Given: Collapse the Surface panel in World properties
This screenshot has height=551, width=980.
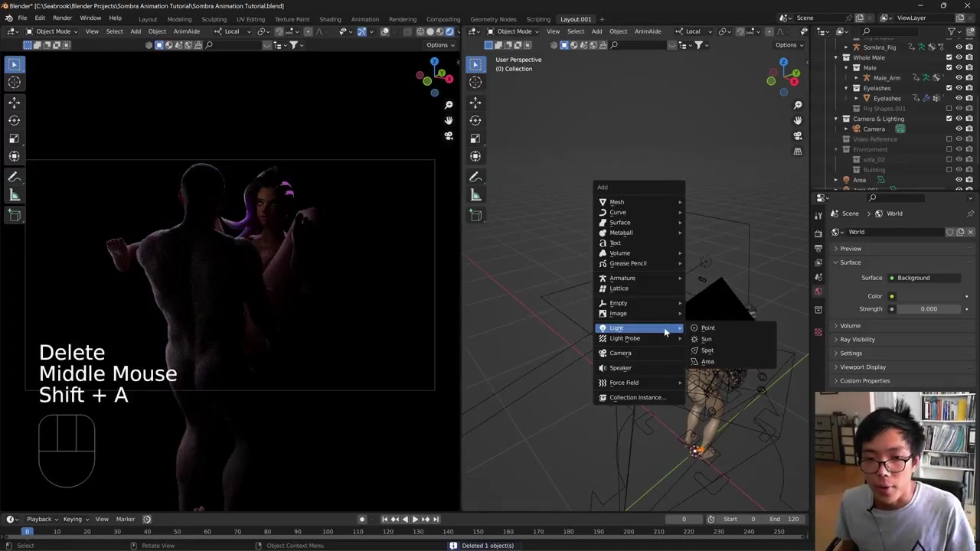Looking at the screenshot, I should click(850, 262).
